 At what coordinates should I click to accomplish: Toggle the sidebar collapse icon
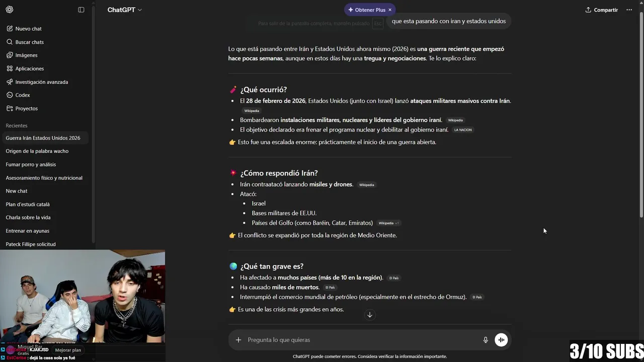pyautogui.click(x=81, y=10)
